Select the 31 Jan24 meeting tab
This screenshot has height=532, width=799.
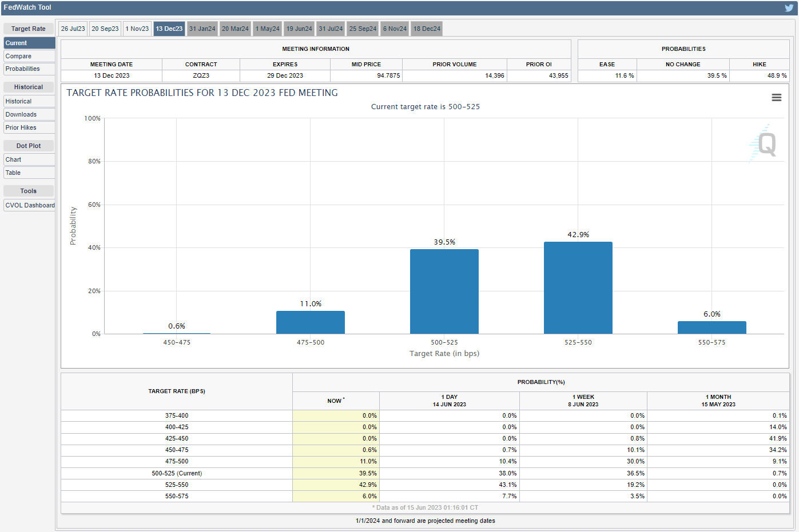[x=202, y=29]
